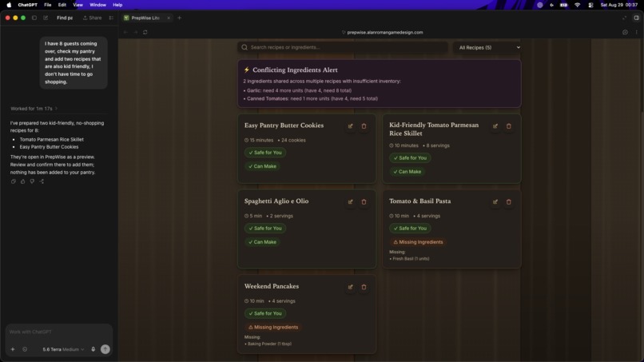This screenshot has height=362, width=644.
Task: Click 'Safe for You' badge on Easy Pantry Butter Cookies
Action: pos(265,153)
